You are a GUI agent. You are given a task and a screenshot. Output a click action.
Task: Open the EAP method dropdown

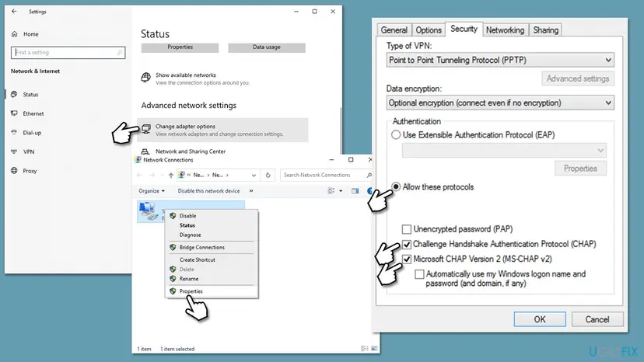point(504,151)
